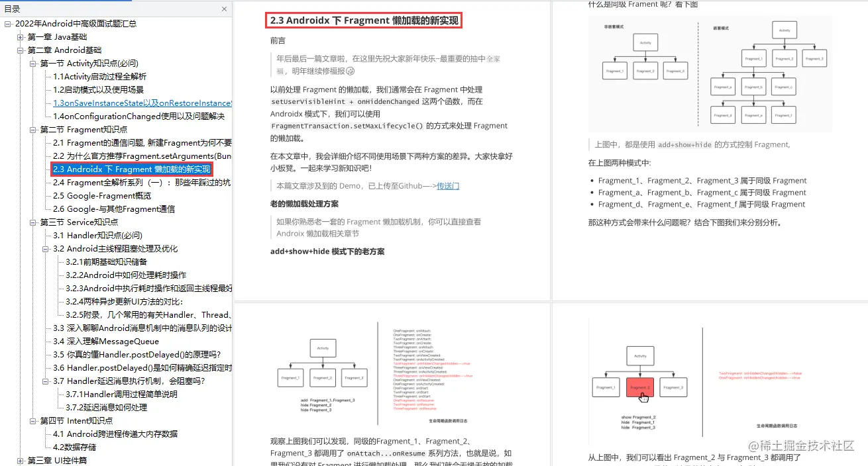This screenshot has width=868, height=466.
Task: Open 2.5 Google-Fragment概览 entry
Action: click(102, 196)
